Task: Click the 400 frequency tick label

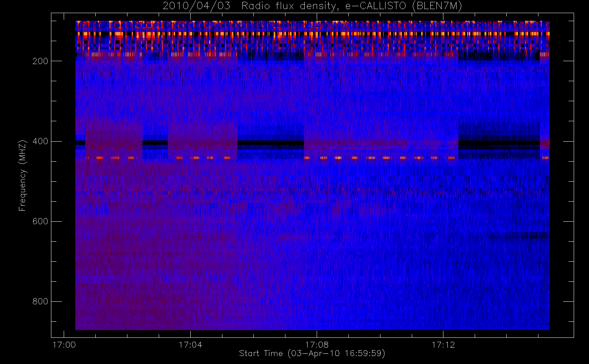Action: click(x=40, y=141)
